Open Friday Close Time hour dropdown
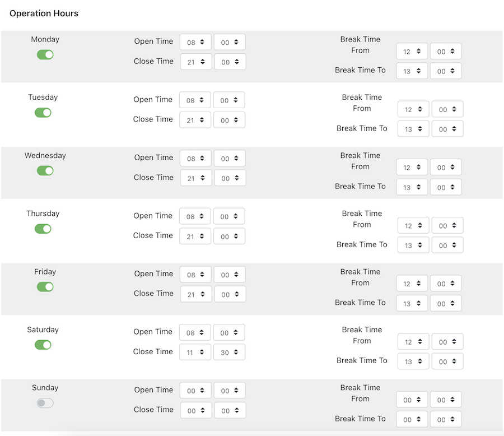 (x=196, y=294)
